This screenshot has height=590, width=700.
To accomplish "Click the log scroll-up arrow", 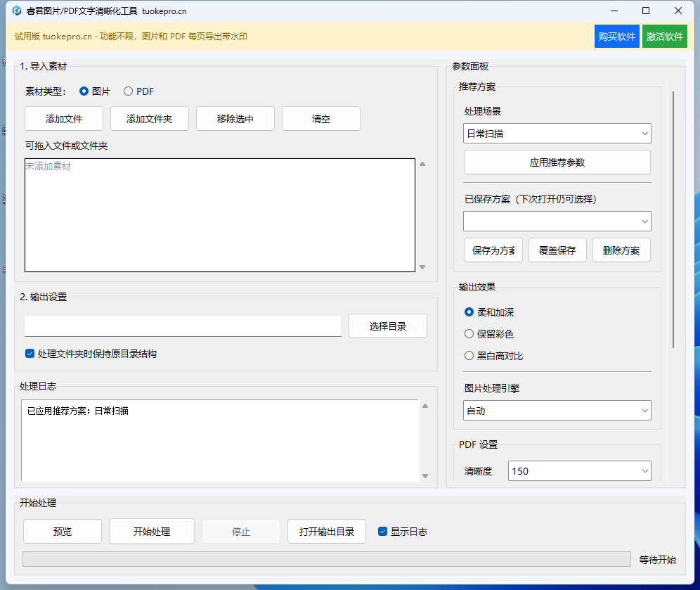I will pyautogui.click(x=425, y=406).
